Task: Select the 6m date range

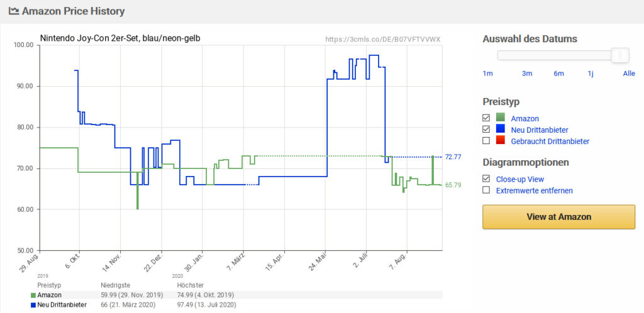Action: 558,74
